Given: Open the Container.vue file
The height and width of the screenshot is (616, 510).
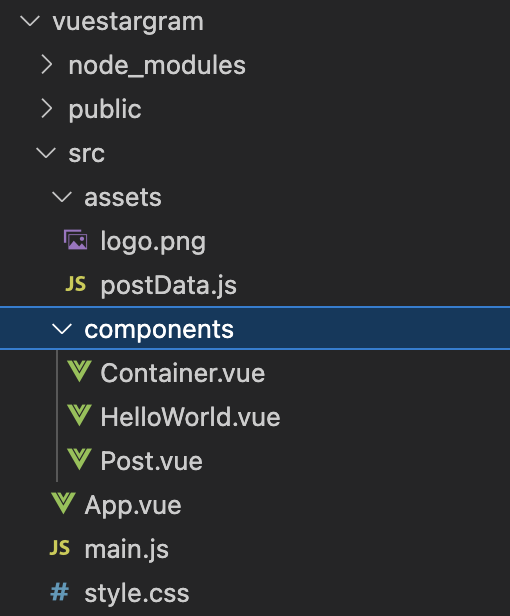Looking at the screenshot, I should pos(183,372).
